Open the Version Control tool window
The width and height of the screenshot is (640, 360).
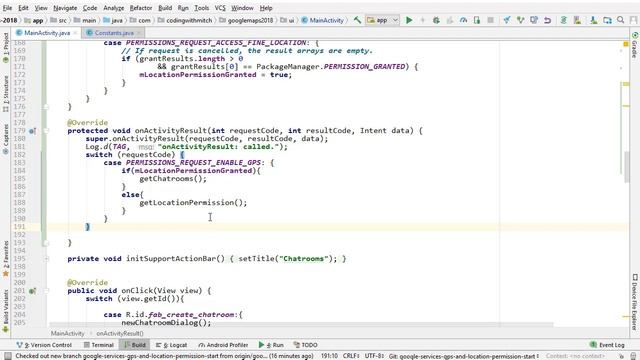click(x=44, y=345)
